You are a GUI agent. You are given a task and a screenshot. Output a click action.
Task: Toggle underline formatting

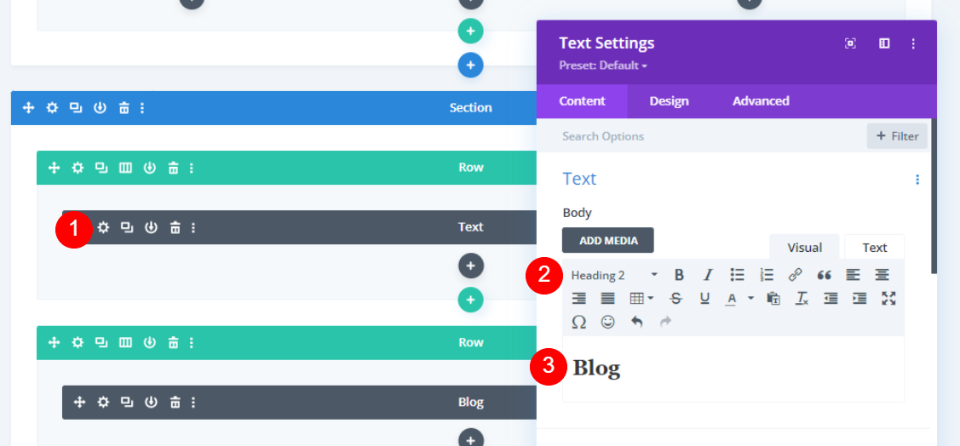[705, 298]
